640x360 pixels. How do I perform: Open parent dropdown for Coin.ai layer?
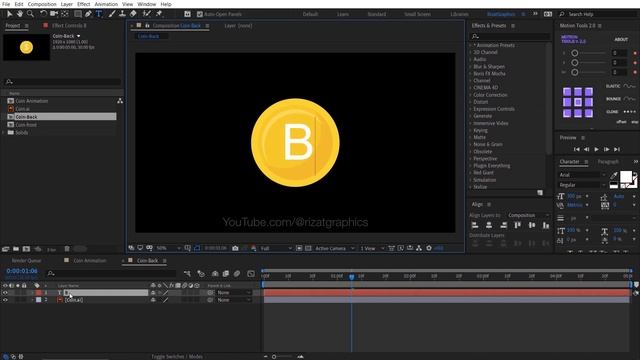(234, 300)
